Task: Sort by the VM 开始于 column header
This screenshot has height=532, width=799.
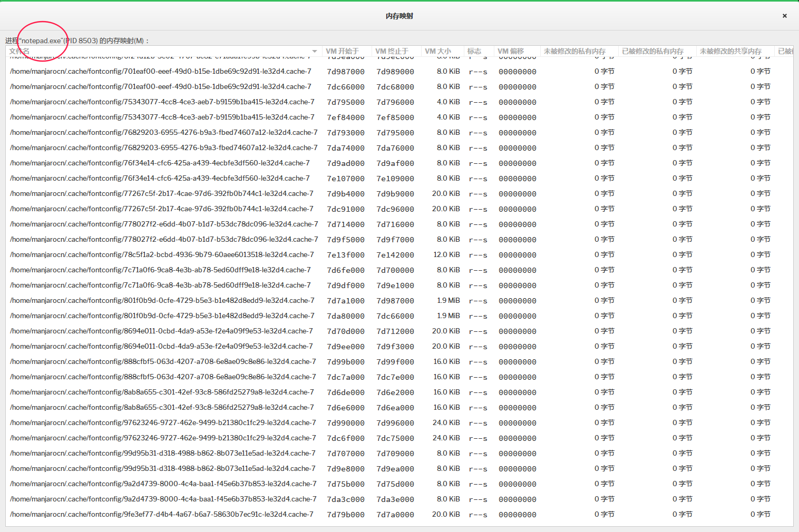Action: (342, 51)
